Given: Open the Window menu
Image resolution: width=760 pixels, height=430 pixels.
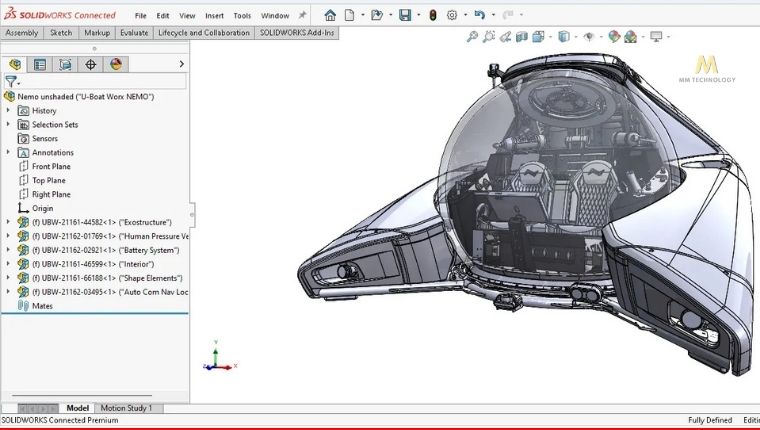Looking at the screenshot, I should [275, 16].
